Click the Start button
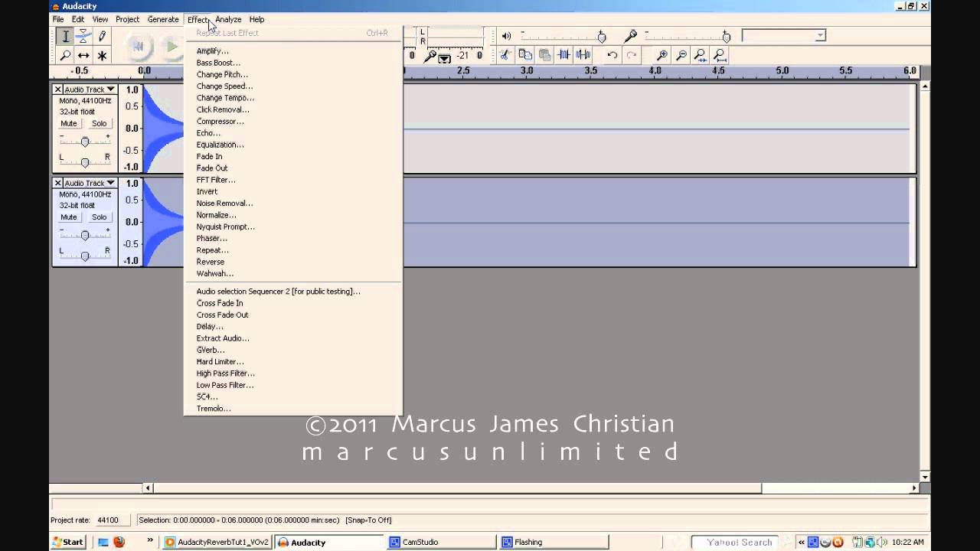The width and height of the screenshot is (980, 551). [x=68, y=542]
